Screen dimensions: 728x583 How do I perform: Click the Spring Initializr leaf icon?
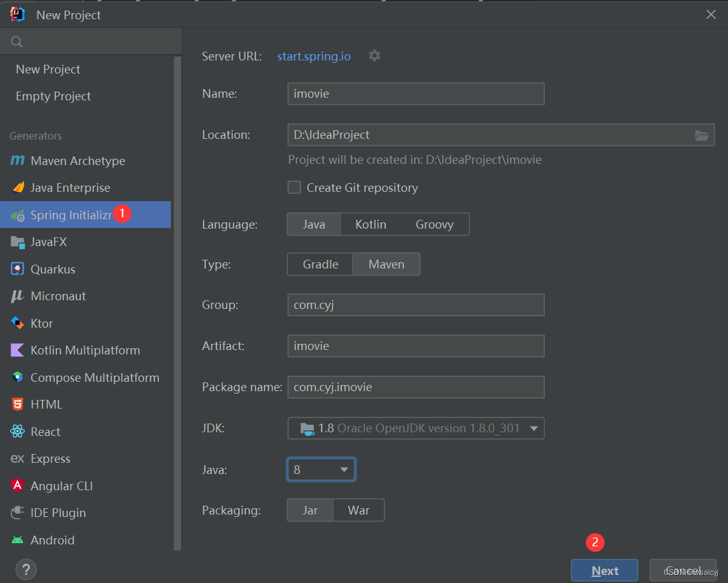click(x=17, y=216)
